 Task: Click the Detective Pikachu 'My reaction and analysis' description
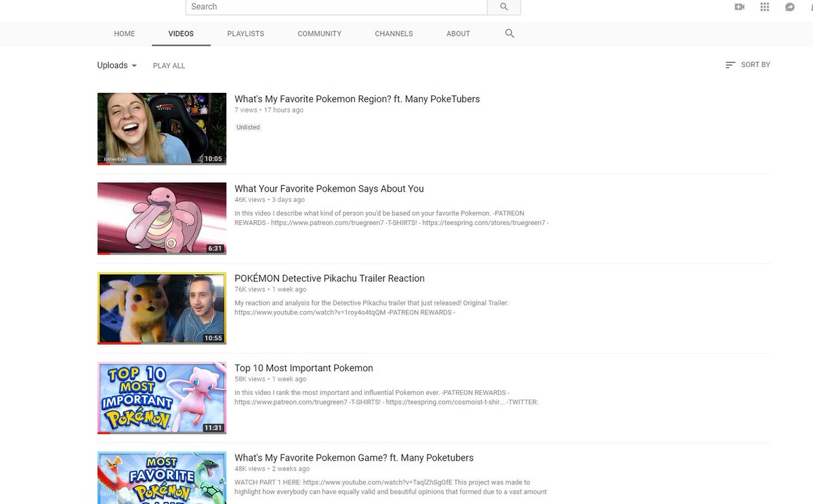(371, 308)
